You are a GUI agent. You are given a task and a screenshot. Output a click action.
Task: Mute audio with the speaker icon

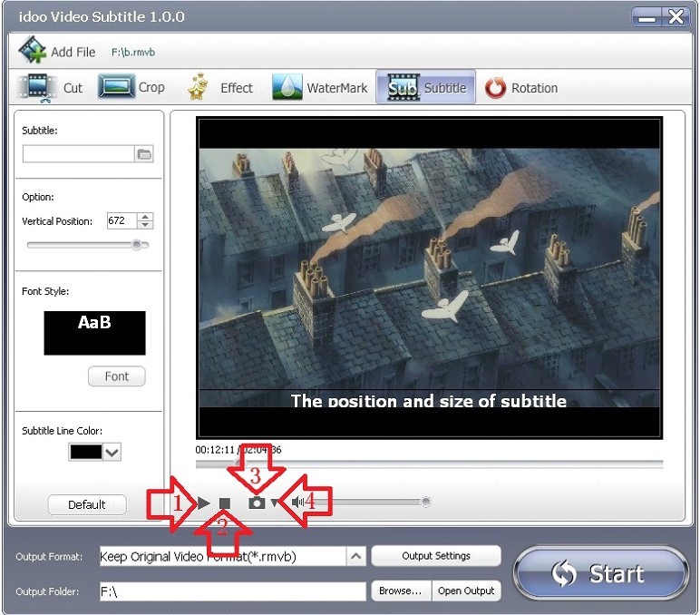coord(297,503)
